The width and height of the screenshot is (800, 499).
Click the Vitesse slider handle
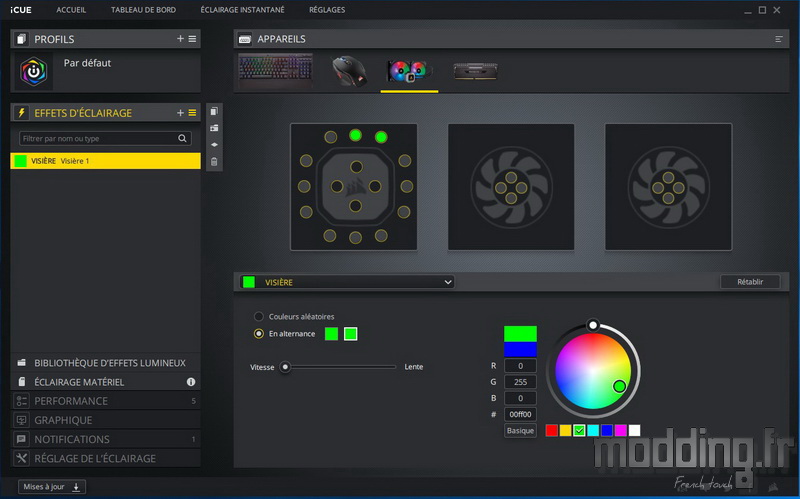(285, 367)
